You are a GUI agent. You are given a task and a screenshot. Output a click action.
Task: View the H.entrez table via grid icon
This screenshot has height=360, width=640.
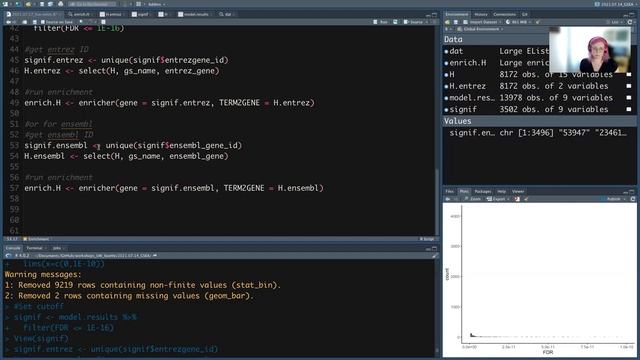point(629,86)
